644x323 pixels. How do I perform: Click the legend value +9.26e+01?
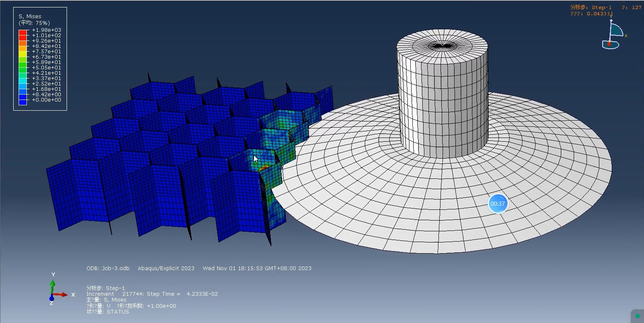[46, 41]
